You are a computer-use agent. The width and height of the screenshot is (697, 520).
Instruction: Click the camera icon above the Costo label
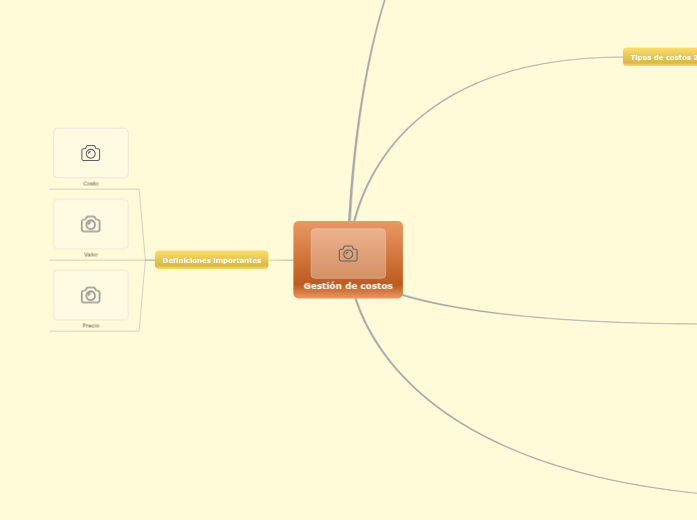pyautogui.click(x=91, y=153)
